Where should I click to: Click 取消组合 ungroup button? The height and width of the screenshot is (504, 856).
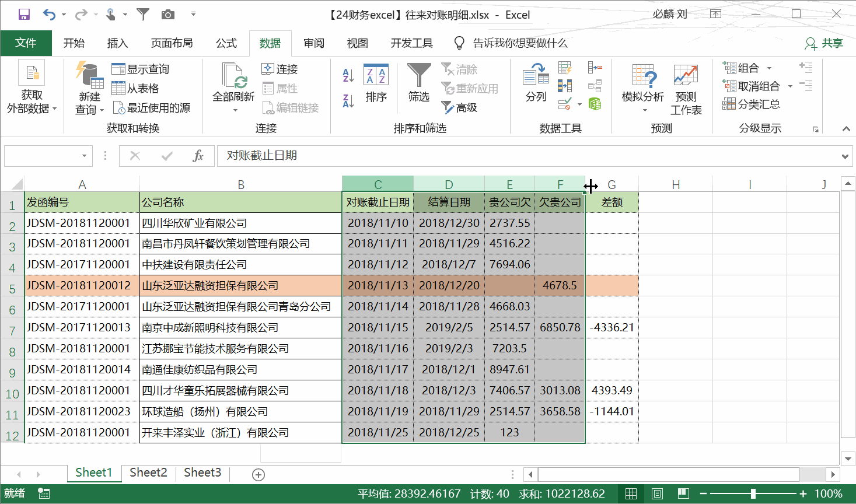[752, 86]
